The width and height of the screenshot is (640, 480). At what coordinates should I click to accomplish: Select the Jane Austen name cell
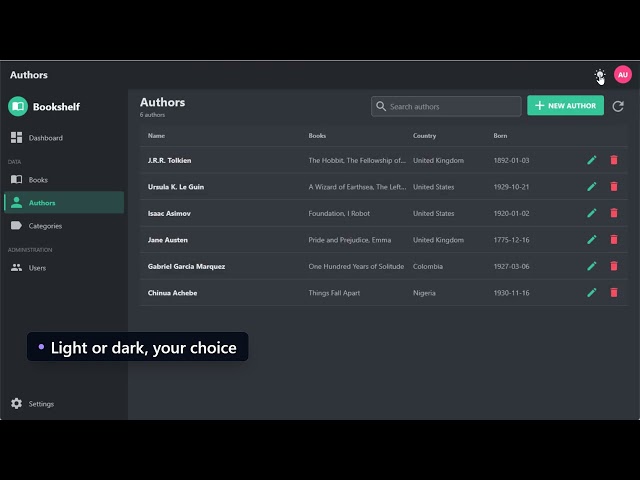pos(168,240)
